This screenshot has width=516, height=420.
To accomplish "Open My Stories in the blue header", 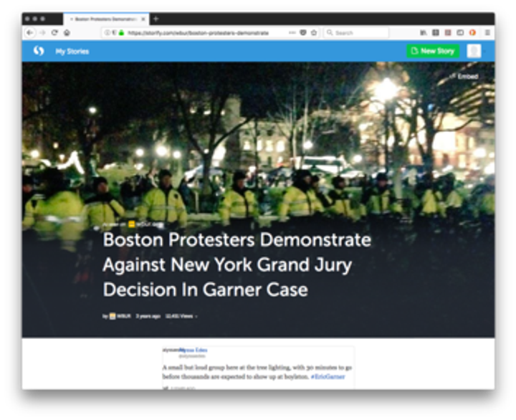I will (72, 52).
